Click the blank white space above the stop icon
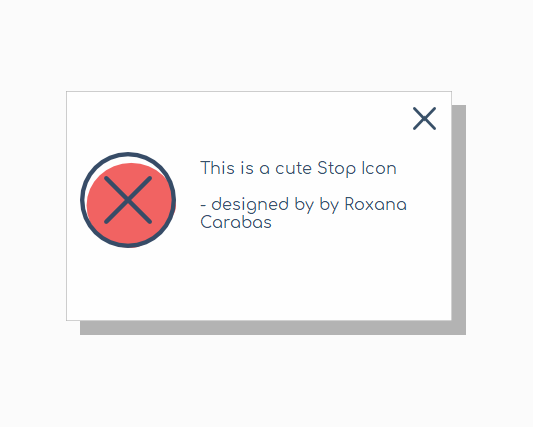 point(128,122)
